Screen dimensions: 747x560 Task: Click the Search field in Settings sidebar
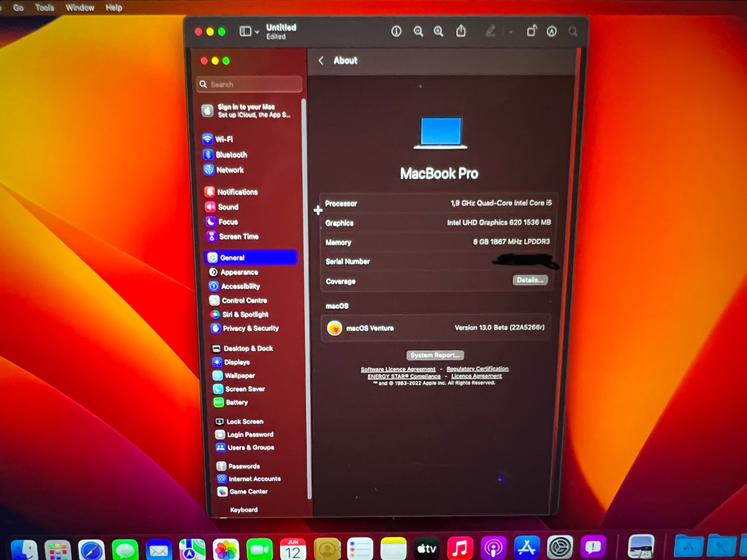(x=250, y=84)
